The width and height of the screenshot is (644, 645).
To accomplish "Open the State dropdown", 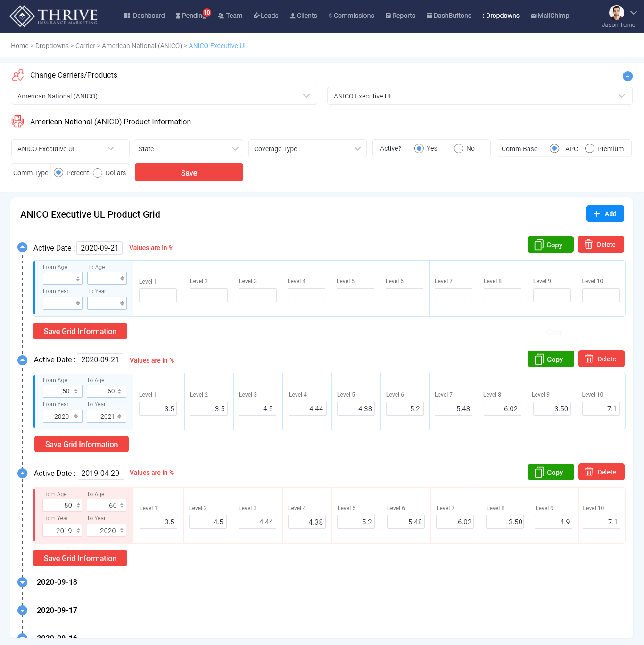I will [189, 148].
